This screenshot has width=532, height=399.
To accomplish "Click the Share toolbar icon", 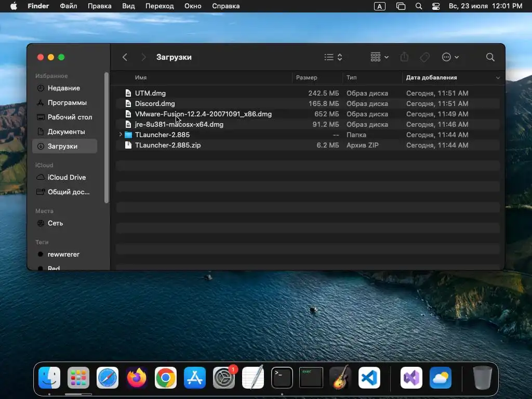I will [404, 57].
